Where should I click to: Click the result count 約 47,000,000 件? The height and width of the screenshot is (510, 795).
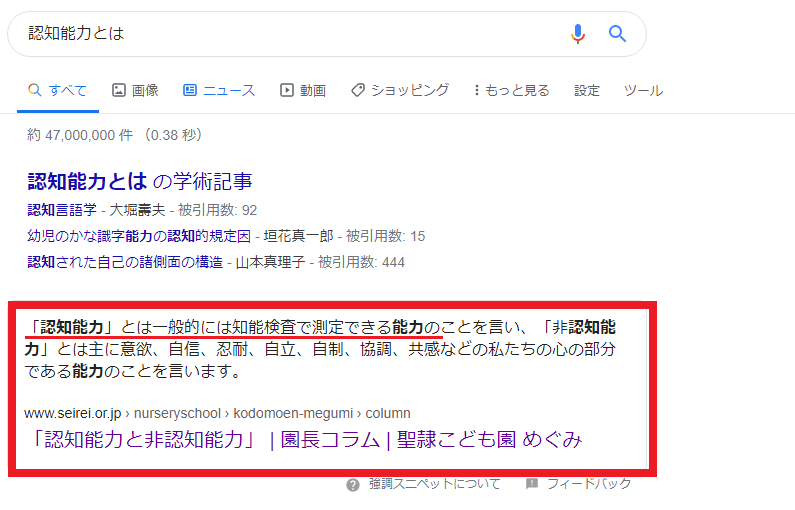click(x=80, y=135)
